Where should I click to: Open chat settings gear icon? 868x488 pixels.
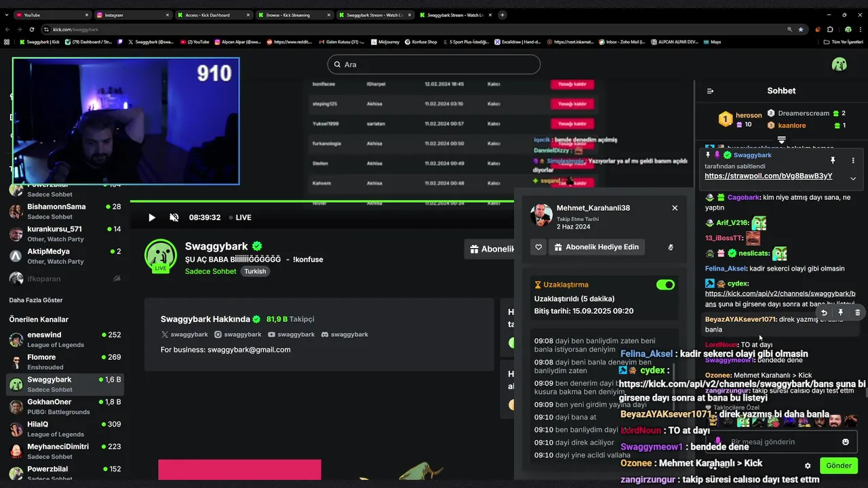808,466
